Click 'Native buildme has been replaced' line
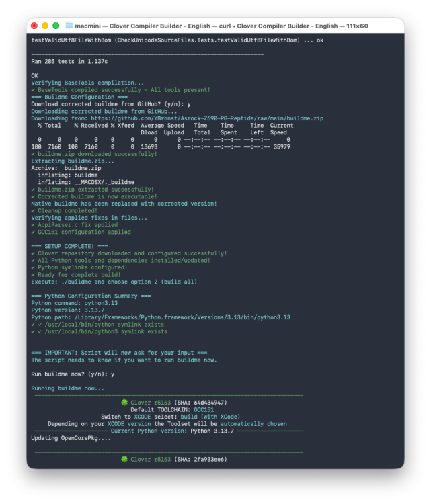The height and width of the screenshot is (504, 431). point(124,204)
